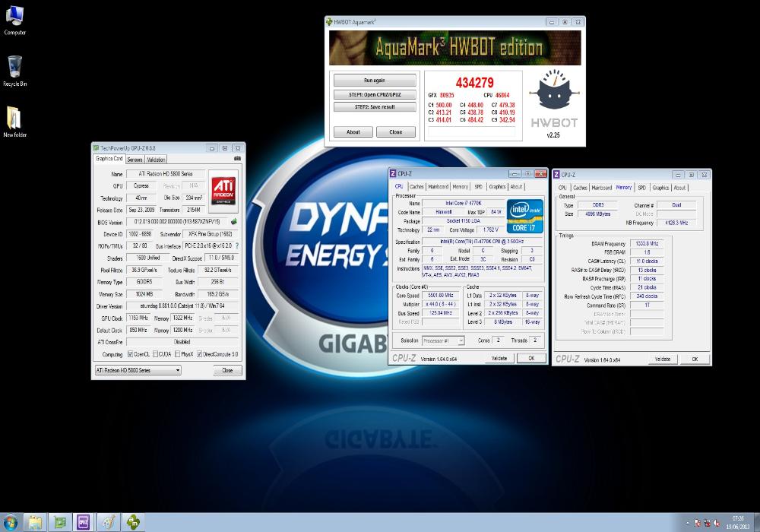This screenshot has width=760, height=532.
Task: Click the AquaMark3 HWBOT edition banner
Action: [x=455, y=48]
